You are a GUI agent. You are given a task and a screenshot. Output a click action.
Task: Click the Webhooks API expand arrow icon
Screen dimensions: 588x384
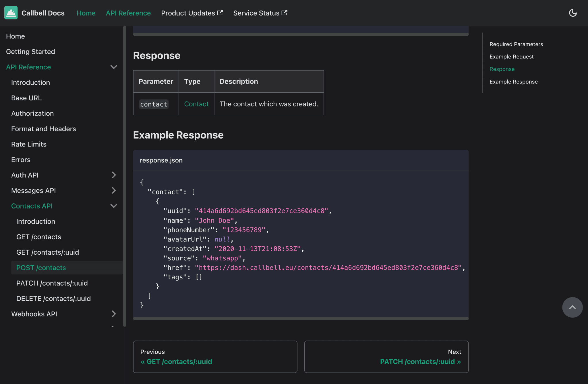[x=113, y=314]
